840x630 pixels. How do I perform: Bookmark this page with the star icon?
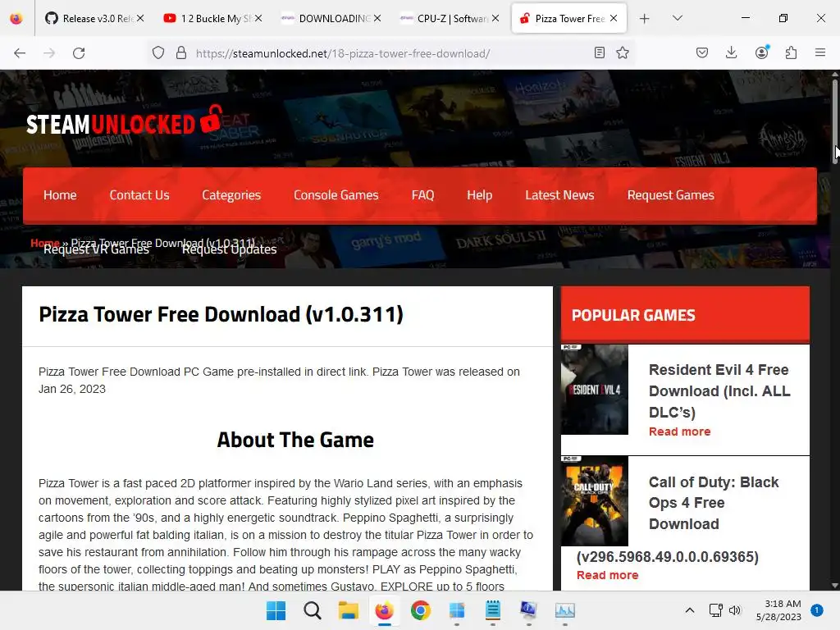click(623, 52)
